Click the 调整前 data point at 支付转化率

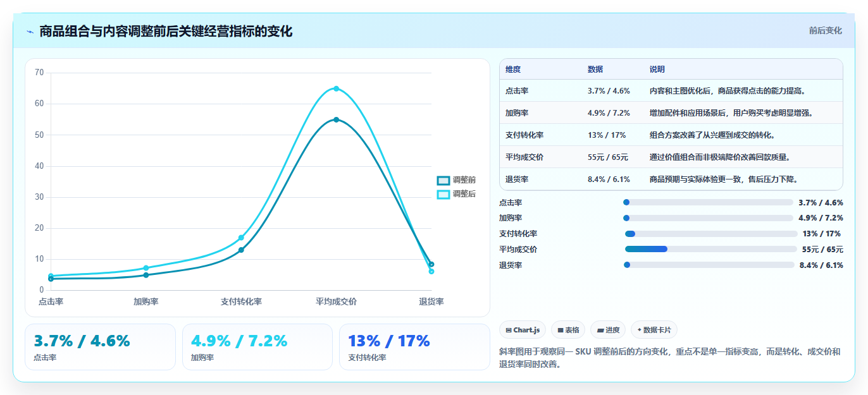(241, 250)
